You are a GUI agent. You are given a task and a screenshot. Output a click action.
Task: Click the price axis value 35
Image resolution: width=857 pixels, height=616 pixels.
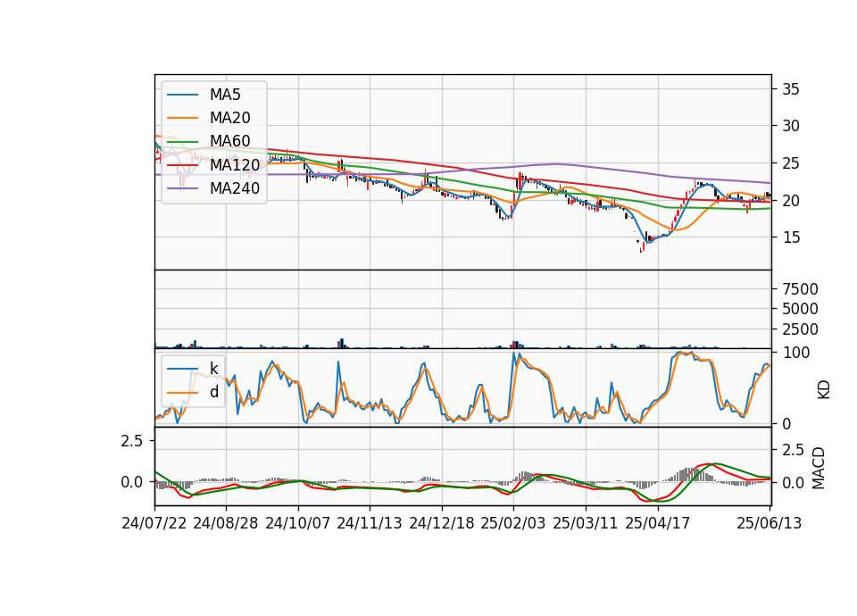[791, 89]
